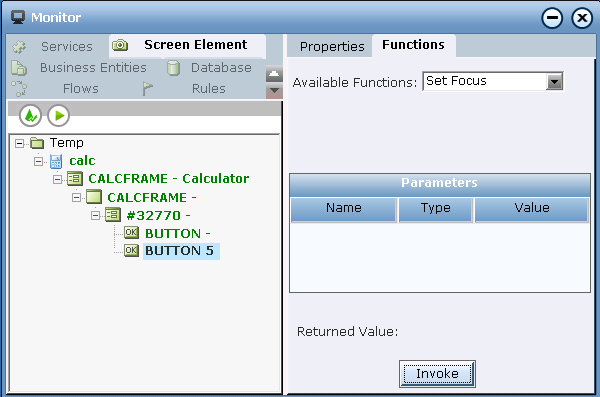Click the Services puzzle-piece icon

click(19, 47)
